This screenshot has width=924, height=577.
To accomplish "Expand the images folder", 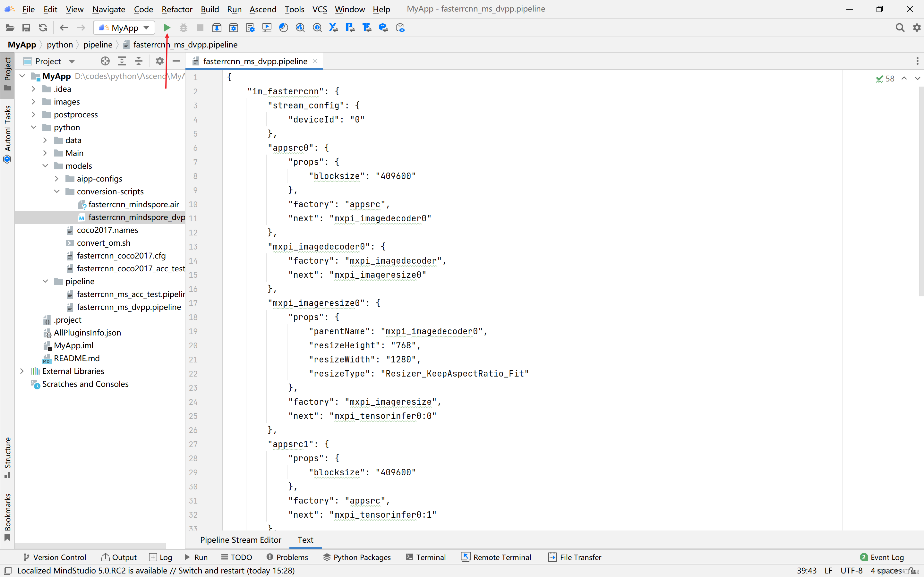I will pos(34,102).
